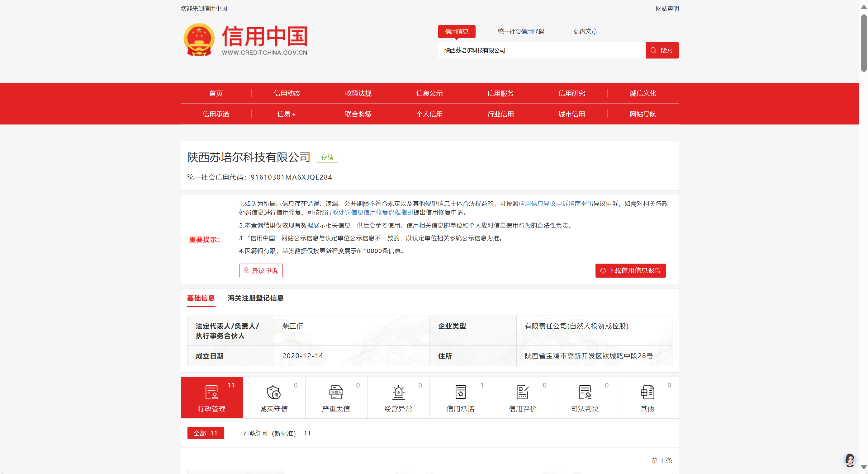
Task: Switch to the 海关注册登记信息 tab
Action: 256,298
